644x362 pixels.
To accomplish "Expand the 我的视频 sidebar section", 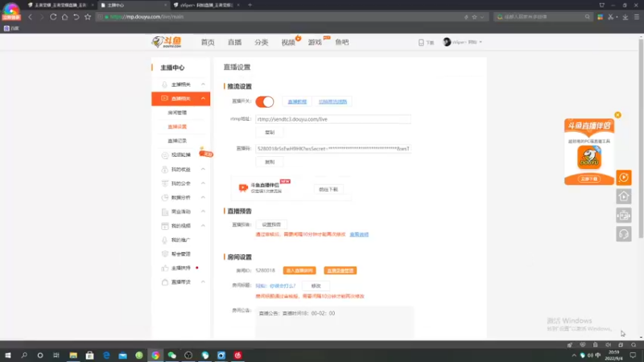I will click(x=203, y=226).
